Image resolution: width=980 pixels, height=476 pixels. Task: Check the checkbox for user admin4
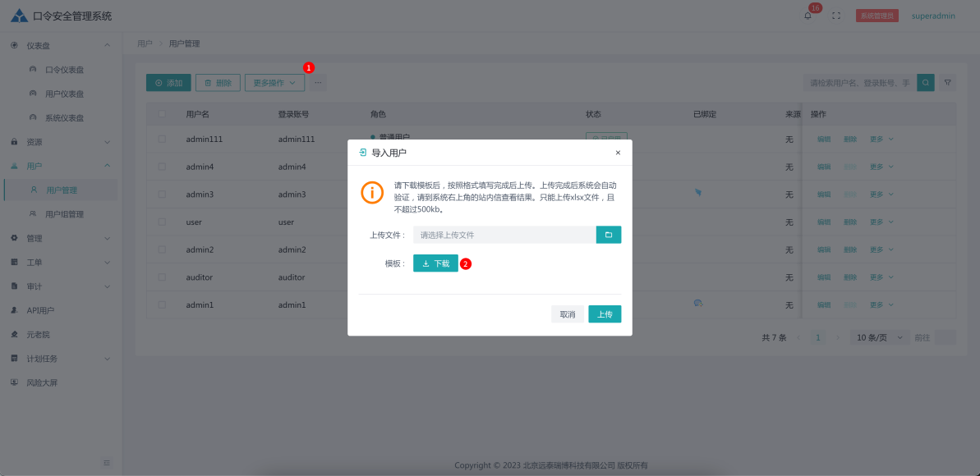pyautogui.click(x=161, y=167)
